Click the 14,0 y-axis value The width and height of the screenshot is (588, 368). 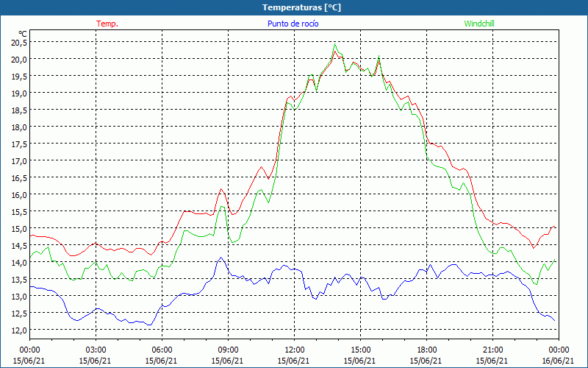pyautogui.click(x=19, y=263)
